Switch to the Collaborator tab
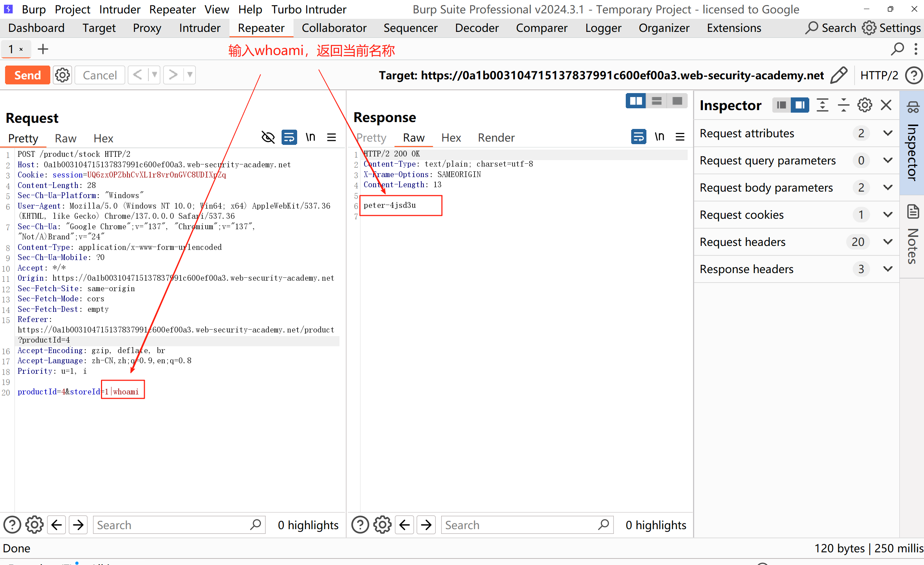The width and height of the screenshot is (924, 565). tap(334, 28)
